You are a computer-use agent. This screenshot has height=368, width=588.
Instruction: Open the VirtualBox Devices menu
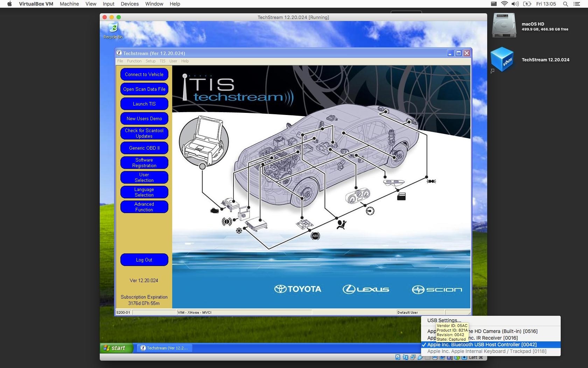pos(130,4)
